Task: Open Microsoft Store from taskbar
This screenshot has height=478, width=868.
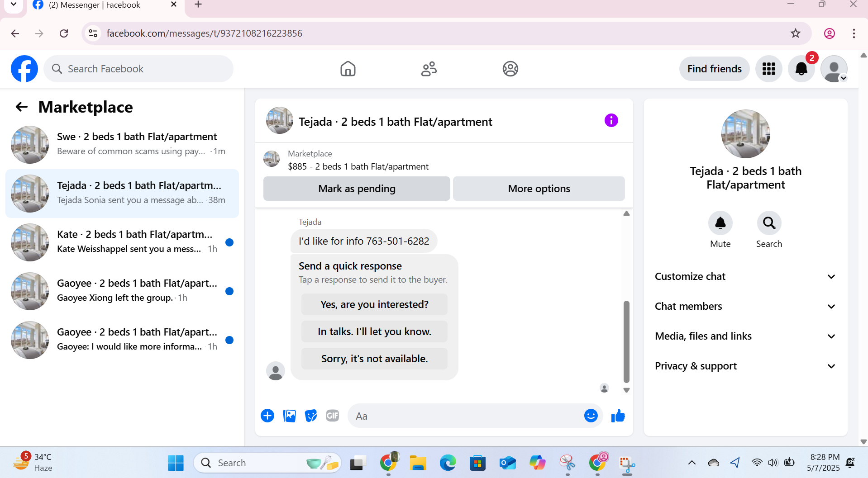Action: tap(477, 463)
